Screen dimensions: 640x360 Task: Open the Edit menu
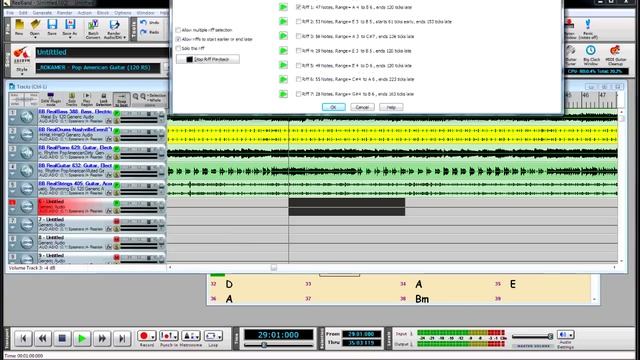pyautogui.click(x=23, y=13)
